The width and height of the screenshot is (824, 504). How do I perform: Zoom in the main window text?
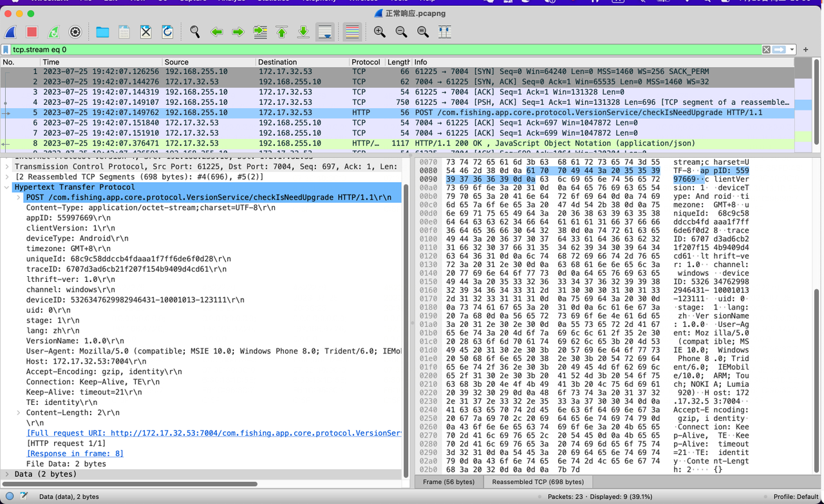click(380, 32)
